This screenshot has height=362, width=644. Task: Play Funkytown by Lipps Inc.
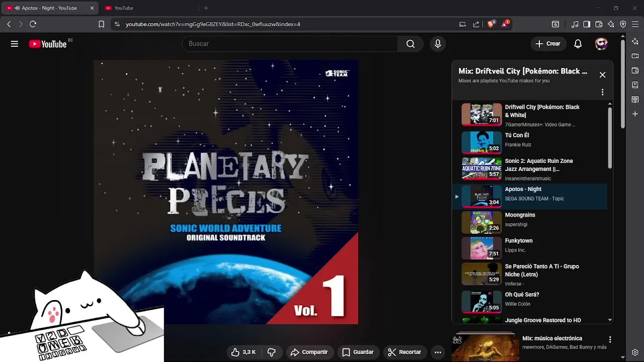pos(530,248)
